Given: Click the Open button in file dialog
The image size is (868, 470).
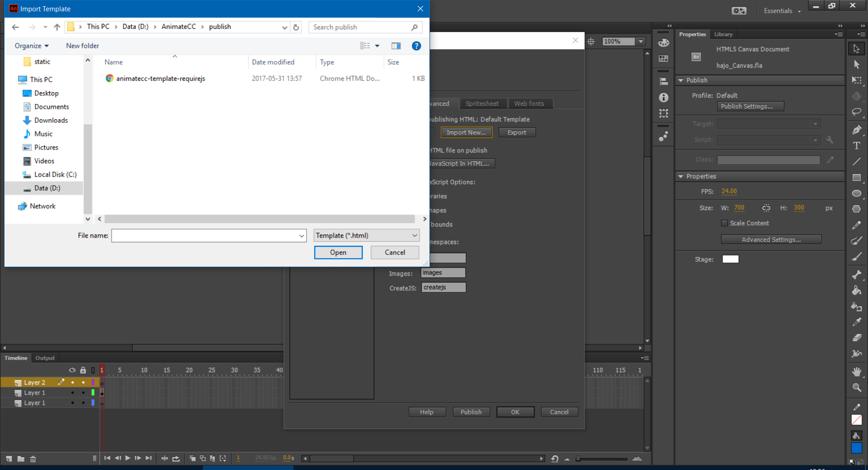Looking at the screenshot, I should (x=338, y=253).
